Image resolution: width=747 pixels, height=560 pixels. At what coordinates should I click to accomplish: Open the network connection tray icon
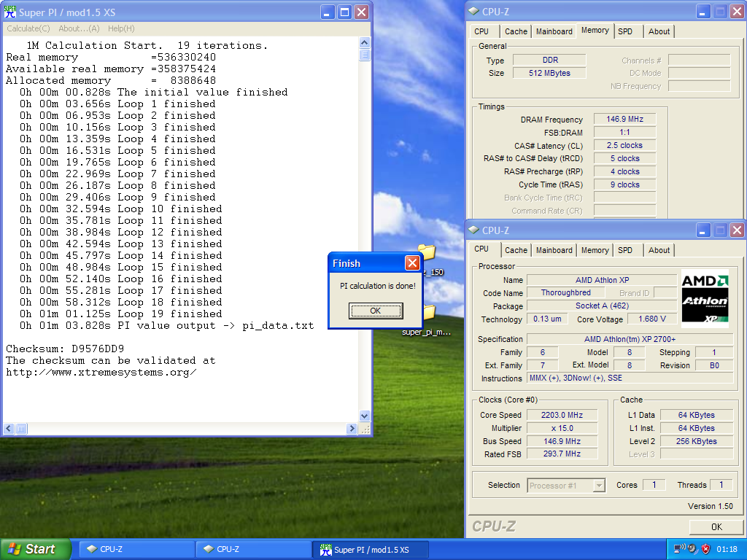pos(678,549)
